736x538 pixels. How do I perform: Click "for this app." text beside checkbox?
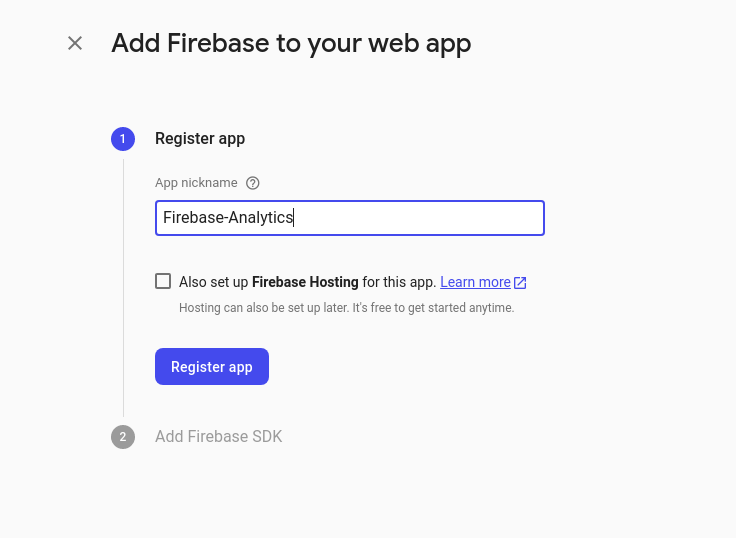point(399,282)
